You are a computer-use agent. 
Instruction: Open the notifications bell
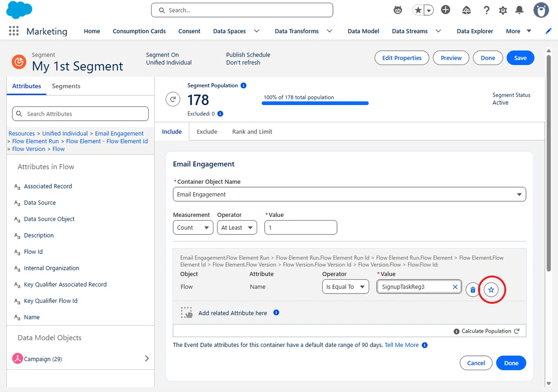click(519, 10)
